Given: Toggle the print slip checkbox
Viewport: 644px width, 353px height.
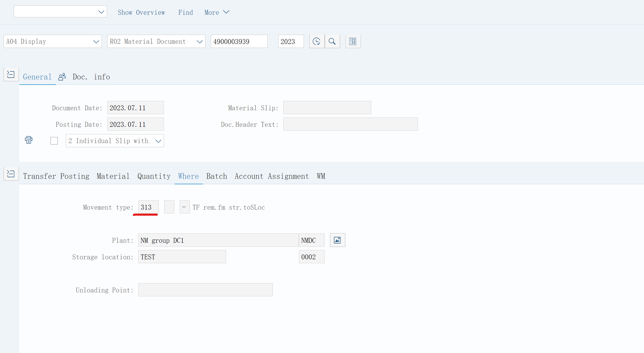Looking at the screenshot, I should tap(54, 141).
